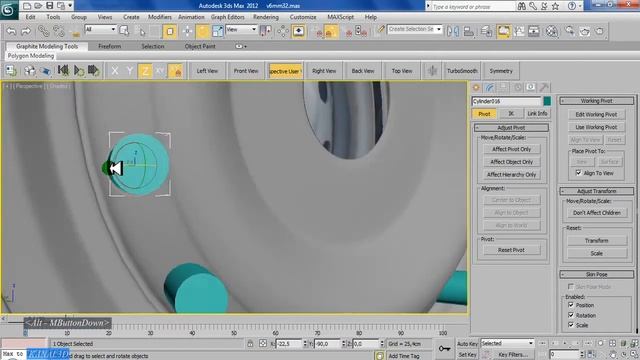
Task: Open the Create Selection Set dropdown
Action: (415, 29)
